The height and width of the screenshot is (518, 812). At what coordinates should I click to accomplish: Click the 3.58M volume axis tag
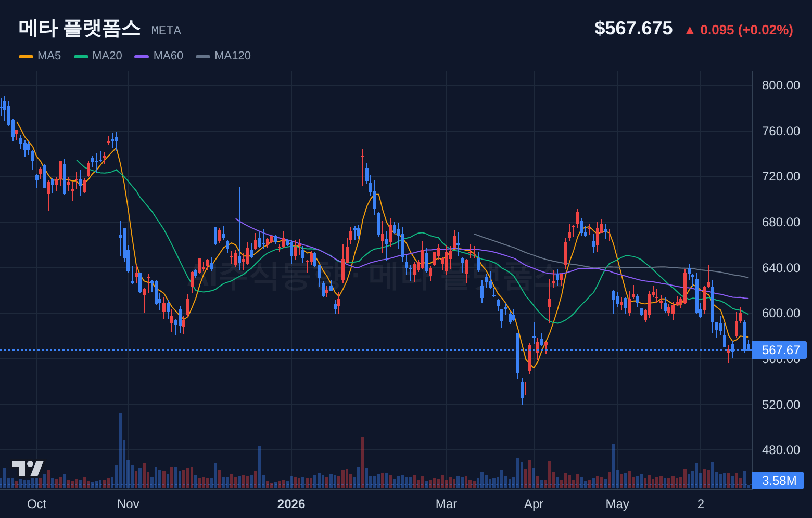coord(778,481)
